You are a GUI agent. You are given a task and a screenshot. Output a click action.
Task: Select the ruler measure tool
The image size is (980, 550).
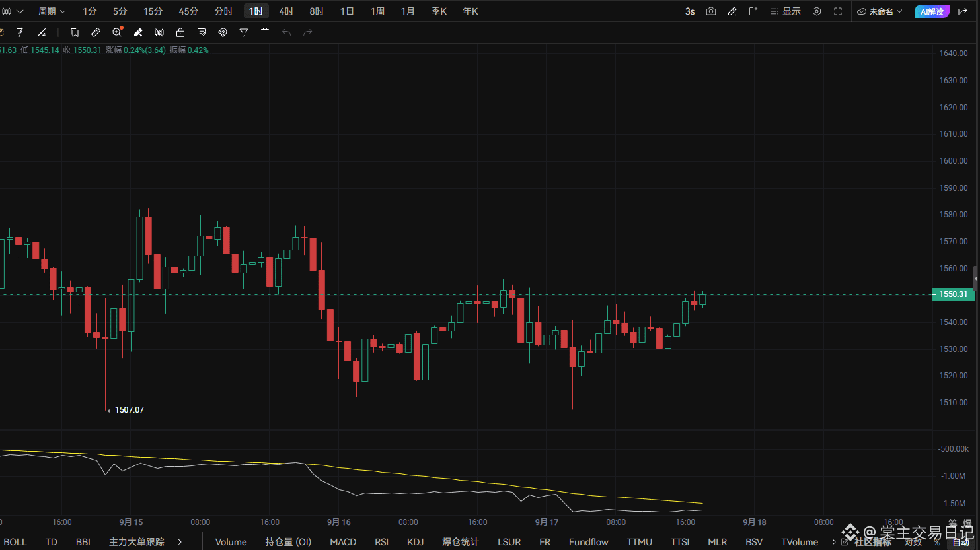(x=96, y=32)
